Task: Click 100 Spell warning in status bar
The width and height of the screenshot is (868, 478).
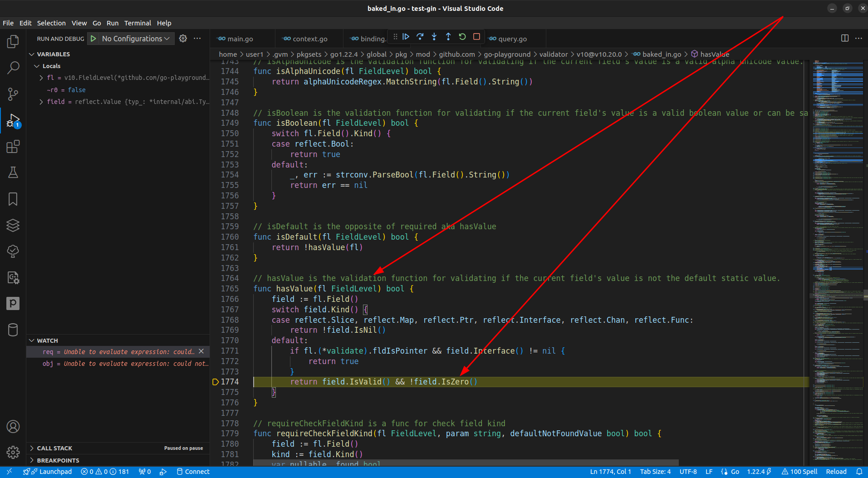Action: coord(799,472)
